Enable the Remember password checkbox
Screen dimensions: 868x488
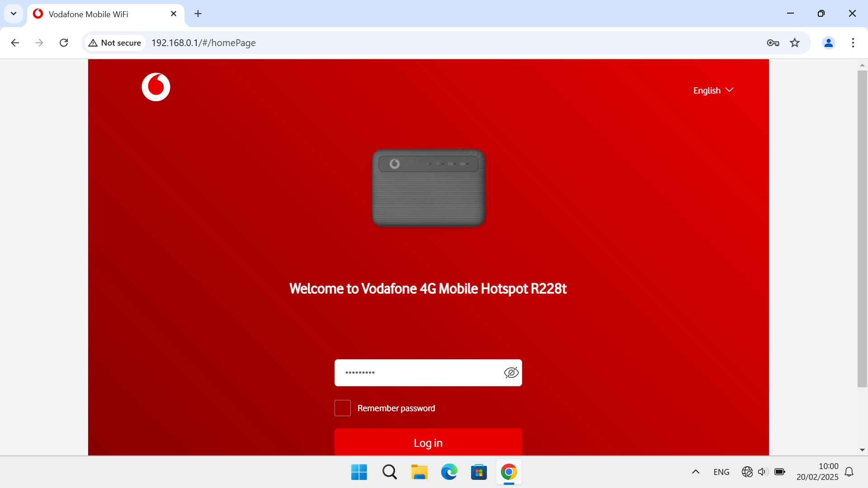(342, 408)
